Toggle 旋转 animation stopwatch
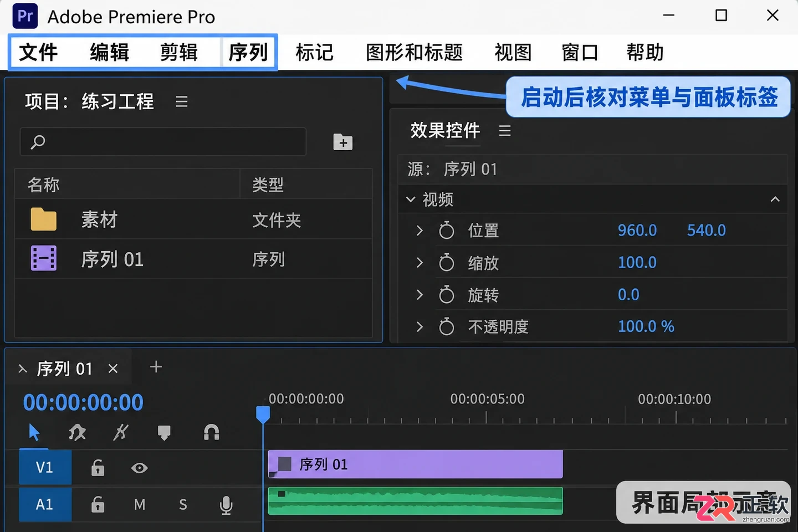 coord(447,294)
